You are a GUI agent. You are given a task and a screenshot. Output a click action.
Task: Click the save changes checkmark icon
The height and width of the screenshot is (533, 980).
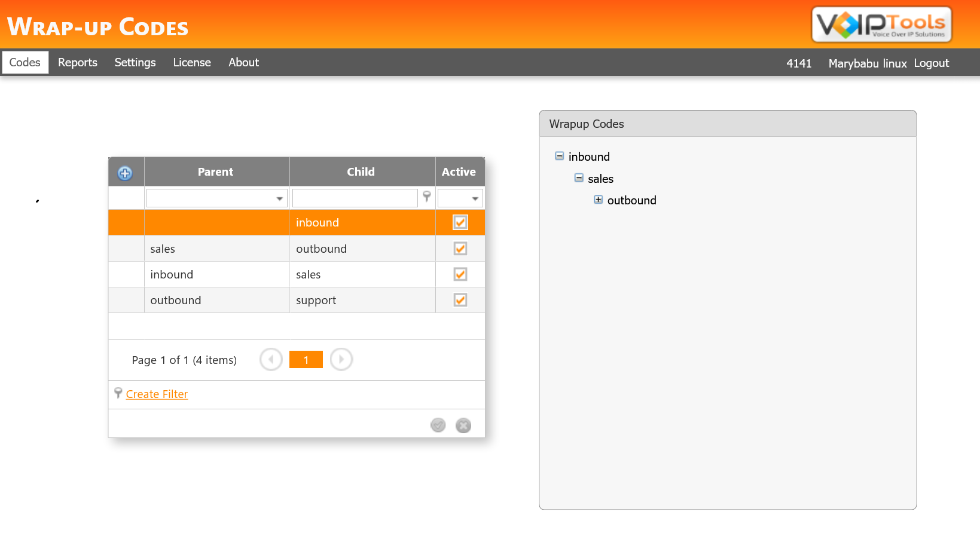[438, 425]
